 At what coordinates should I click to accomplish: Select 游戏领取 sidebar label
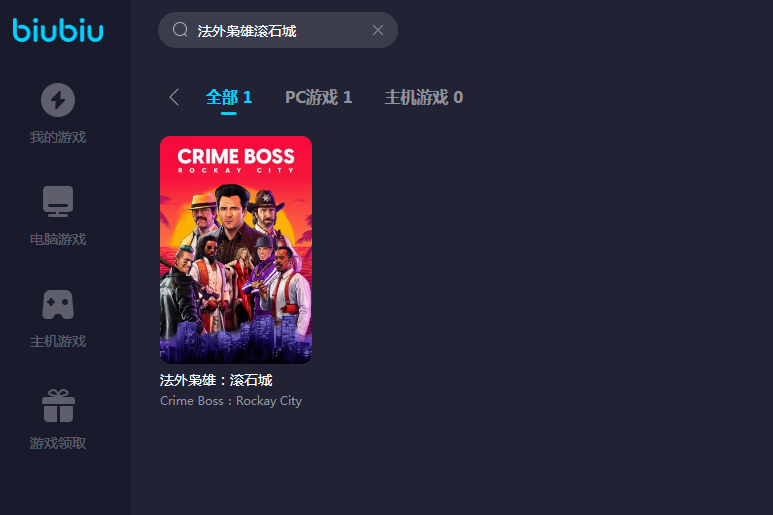click(x=58, y=443)
